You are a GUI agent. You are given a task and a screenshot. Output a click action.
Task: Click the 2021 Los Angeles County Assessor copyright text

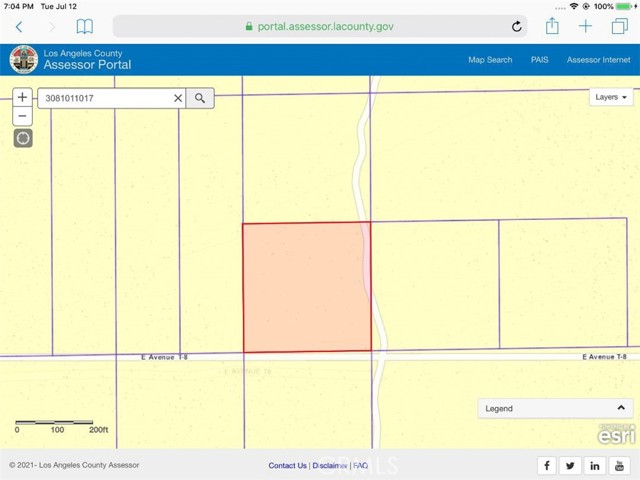coord(74,465)
